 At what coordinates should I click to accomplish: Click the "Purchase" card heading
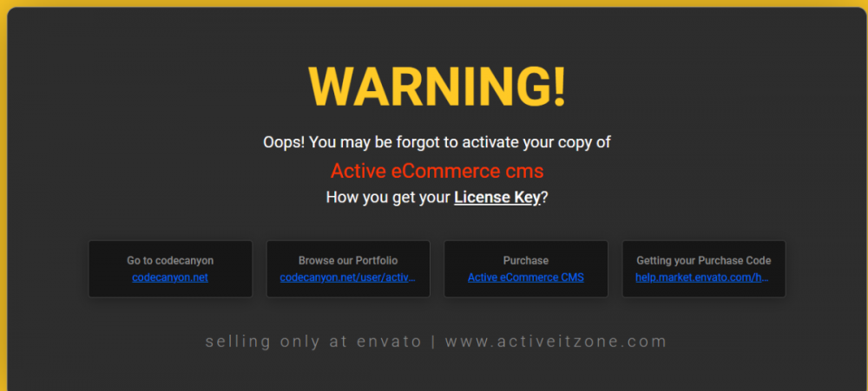525,260
